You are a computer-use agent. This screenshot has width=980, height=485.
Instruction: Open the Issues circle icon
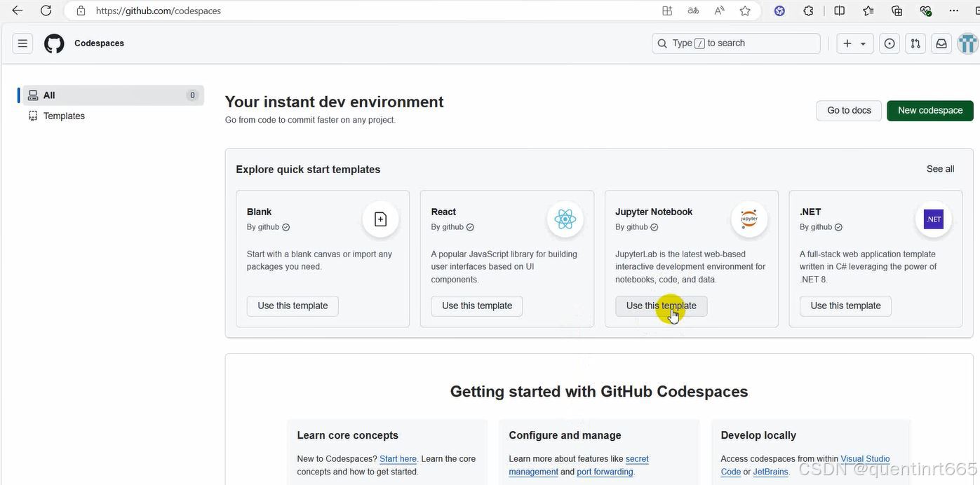[890, 43]
